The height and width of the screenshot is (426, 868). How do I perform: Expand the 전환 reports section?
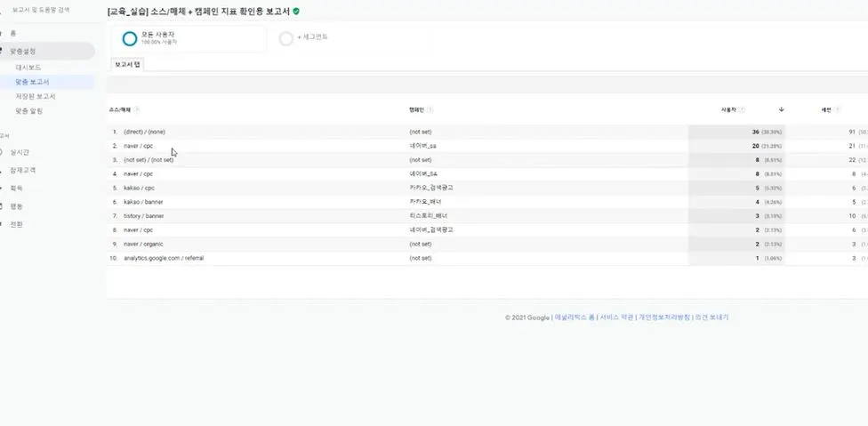point(16,225)
